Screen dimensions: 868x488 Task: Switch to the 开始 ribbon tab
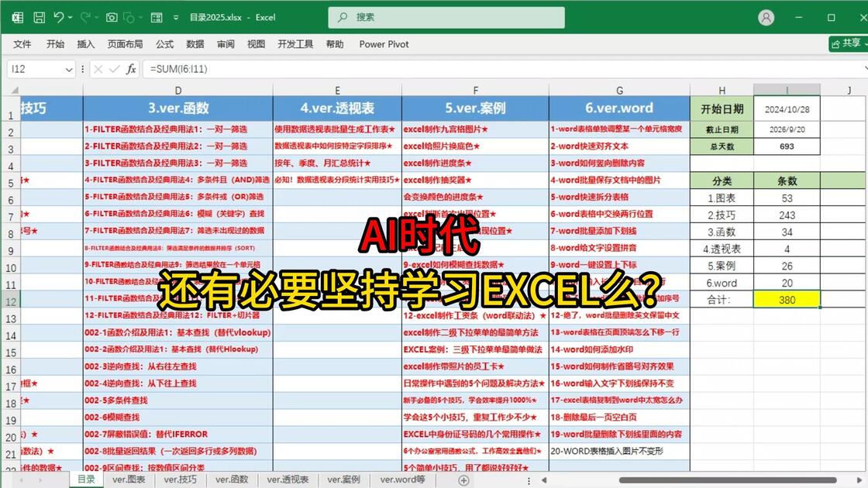click(55, 44)
